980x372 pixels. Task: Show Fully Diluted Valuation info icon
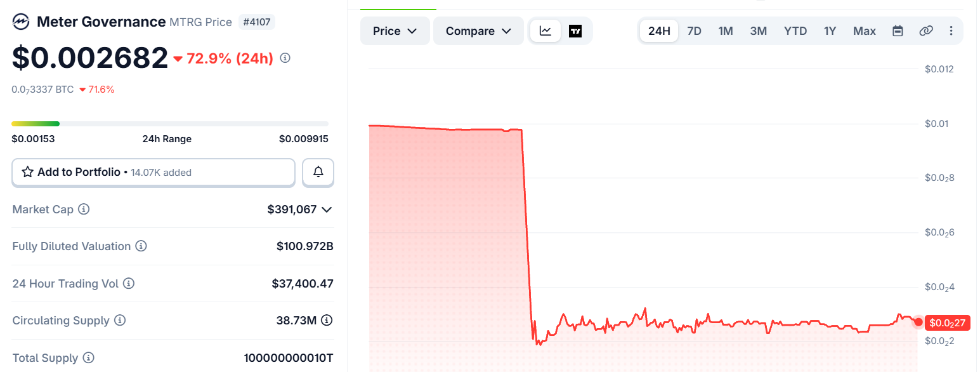[x=141, y=246]
